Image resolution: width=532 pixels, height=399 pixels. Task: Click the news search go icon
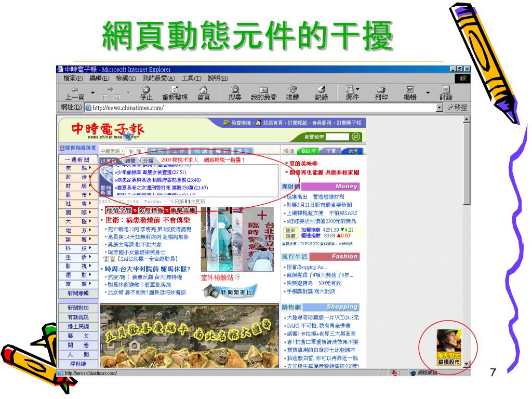(x=355, y=137)
